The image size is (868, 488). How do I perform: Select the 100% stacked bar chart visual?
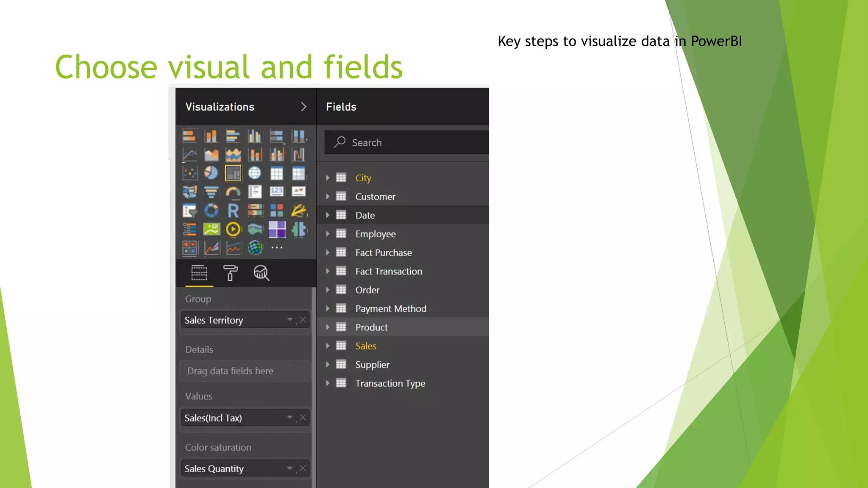pos(277,136)
